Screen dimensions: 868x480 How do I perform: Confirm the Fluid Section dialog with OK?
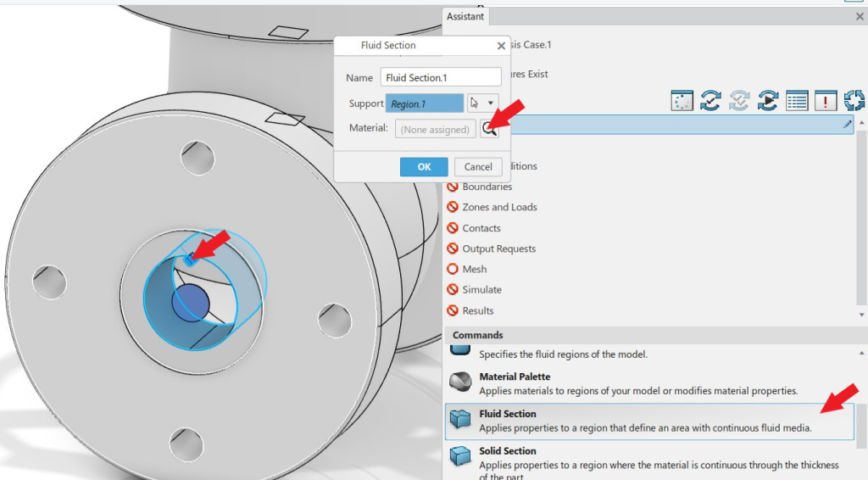tap(424, 167)
